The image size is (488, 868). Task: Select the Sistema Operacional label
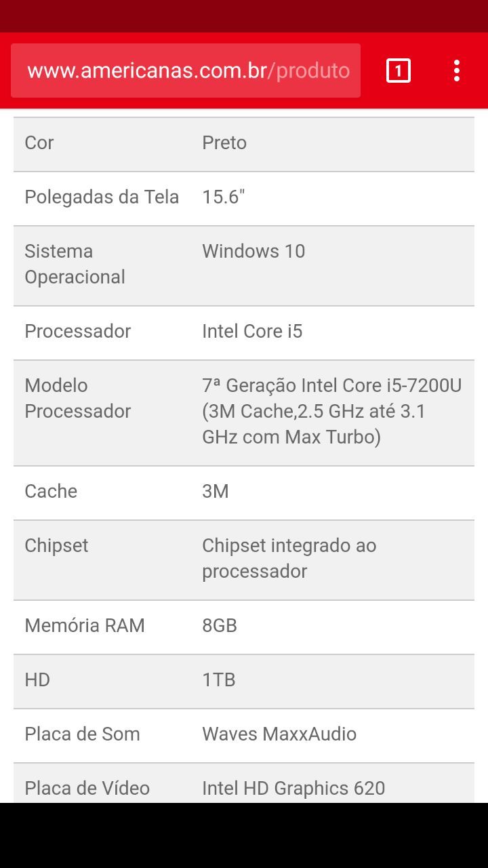(75, 264)
